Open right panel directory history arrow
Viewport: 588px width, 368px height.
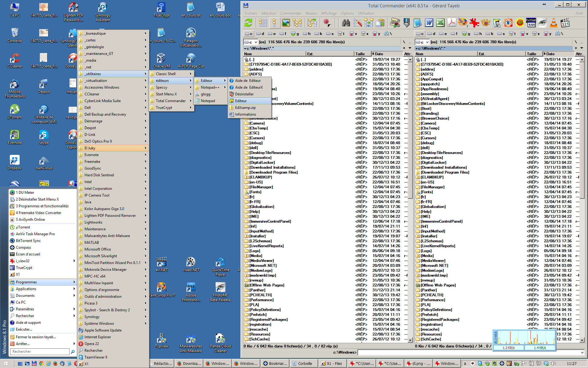click(581, 48)
